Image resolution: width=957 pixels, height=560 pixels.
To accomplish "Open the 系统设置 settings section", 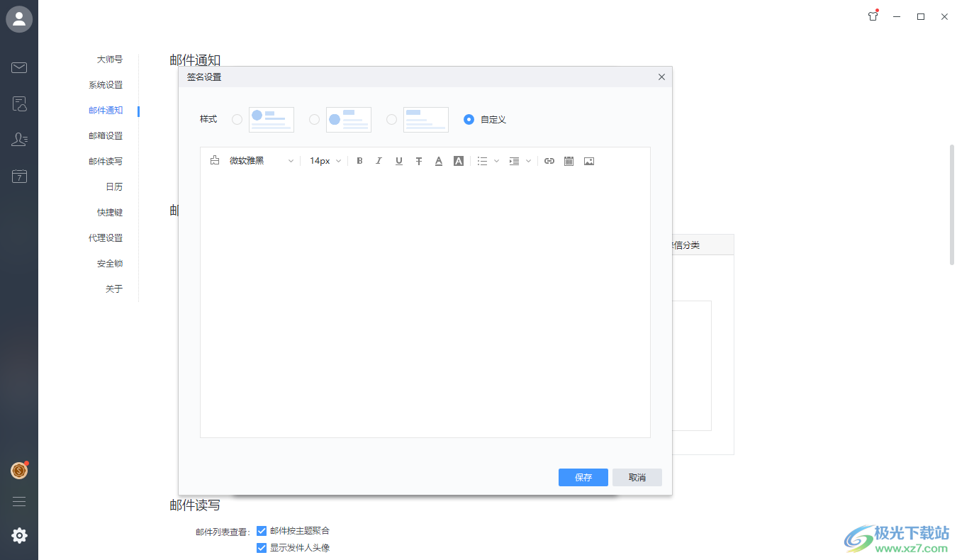I will [x=106, y=85].
